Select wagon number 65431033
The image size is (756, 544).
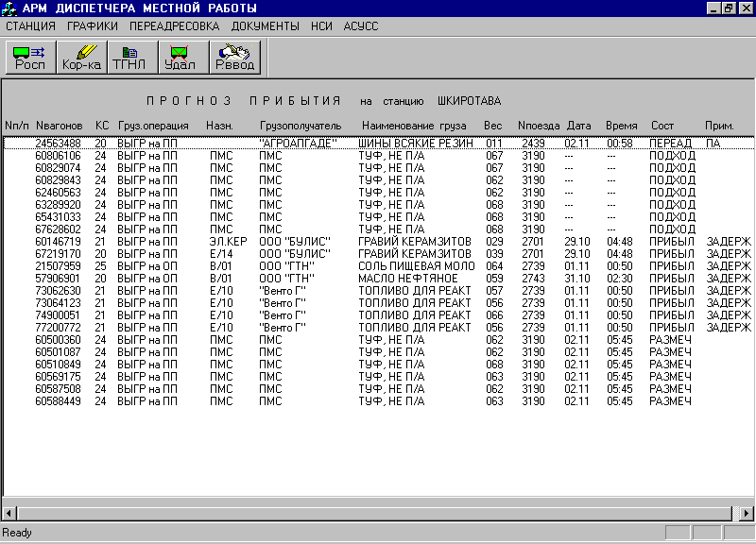pos(58,217)
